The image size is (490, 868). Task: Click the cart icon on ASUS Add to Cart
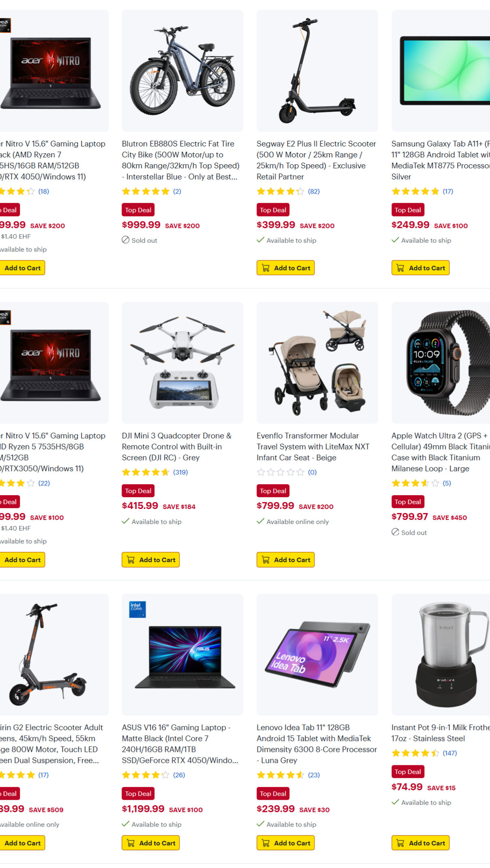(131, 843)
